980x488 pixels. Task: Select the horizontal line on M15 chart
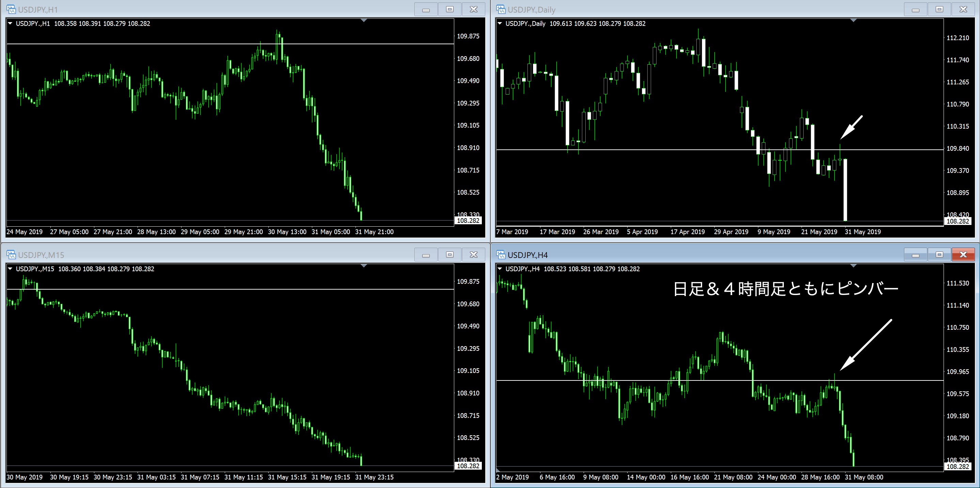(228, 289)
